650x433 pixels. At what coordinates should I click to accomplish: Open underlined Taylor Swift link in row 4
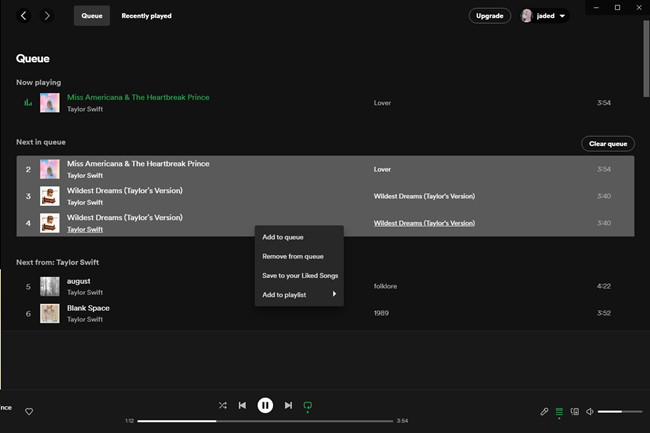[x=85, y=230]
